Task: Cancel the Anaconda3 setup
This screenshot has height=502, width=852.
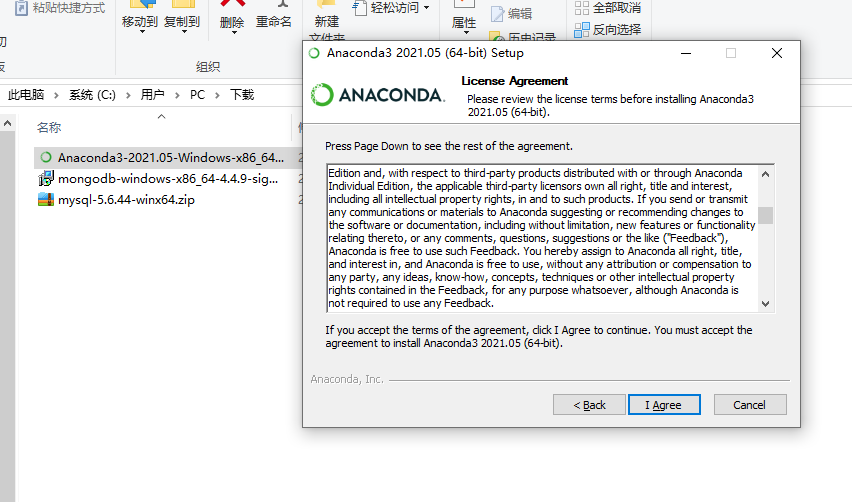Action: (x=750, y=405)
